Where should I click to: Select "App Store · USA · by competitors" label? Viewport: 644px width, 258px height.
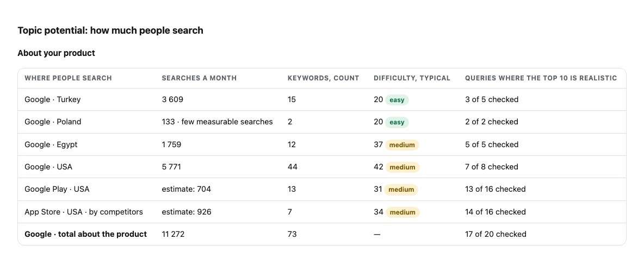click(84, 212)
